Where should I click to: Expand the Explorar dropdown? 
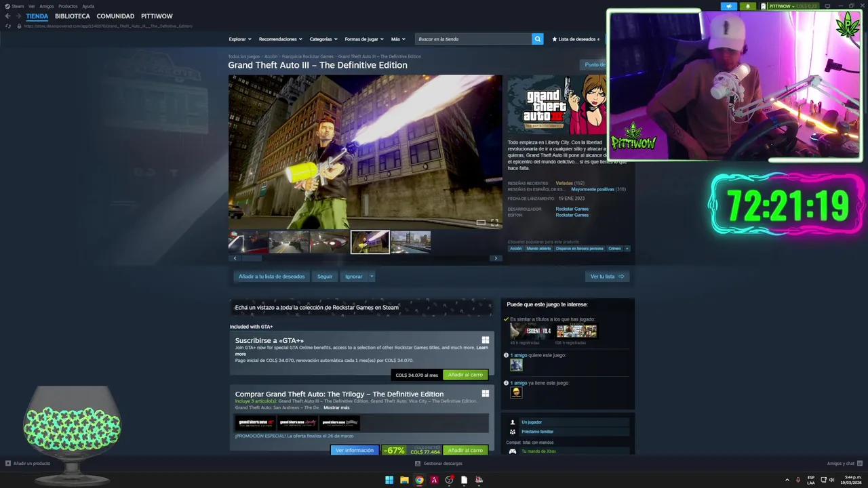coord(240,39)
